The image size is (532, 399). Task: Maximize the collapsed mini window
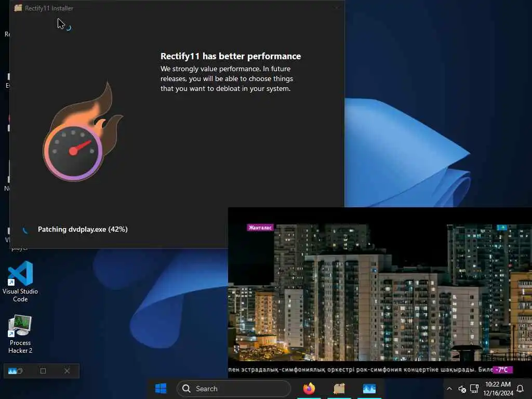click(43, 371)
